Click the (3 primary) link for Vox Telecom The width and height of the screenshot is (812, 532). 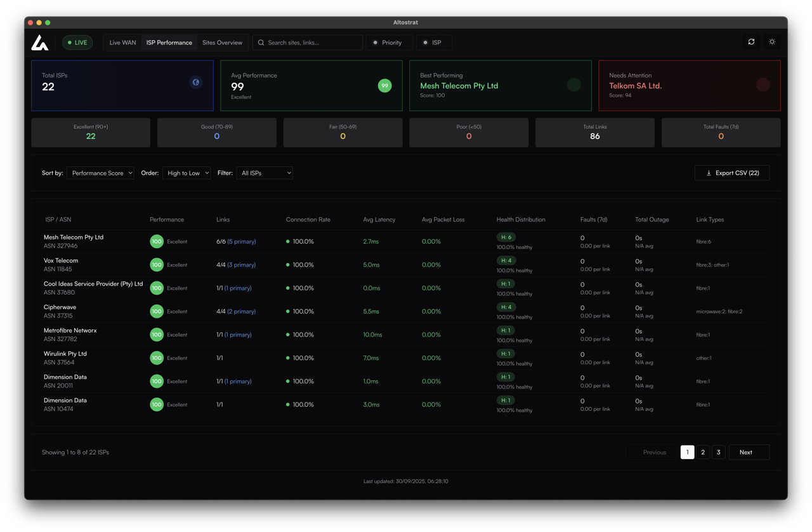242,265
